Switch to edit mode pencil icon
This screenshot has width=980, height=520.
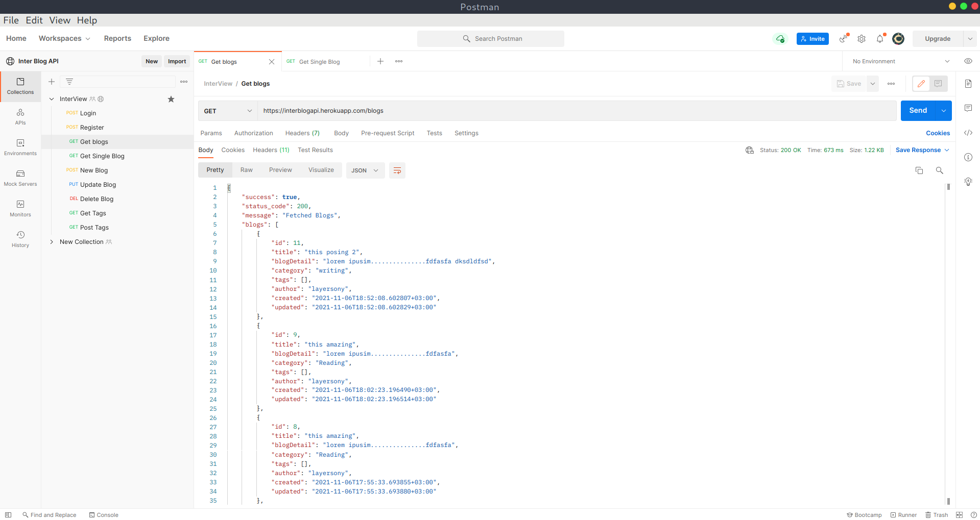[921, 84]
